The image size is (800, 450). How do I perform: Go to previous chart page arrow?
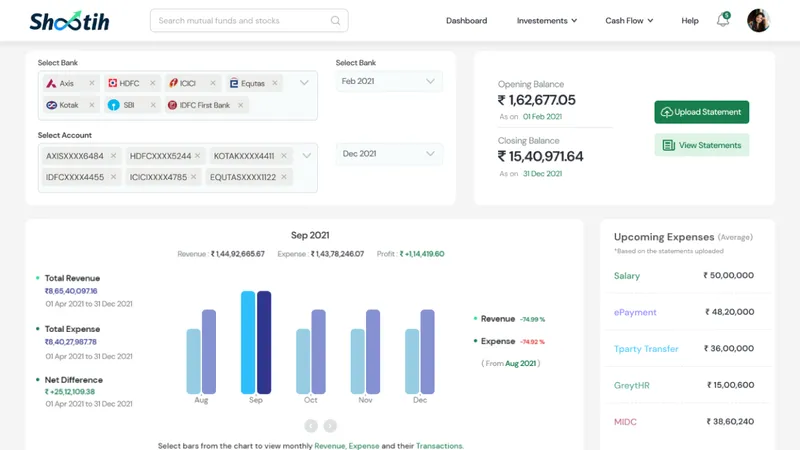(x=311, y=426)
